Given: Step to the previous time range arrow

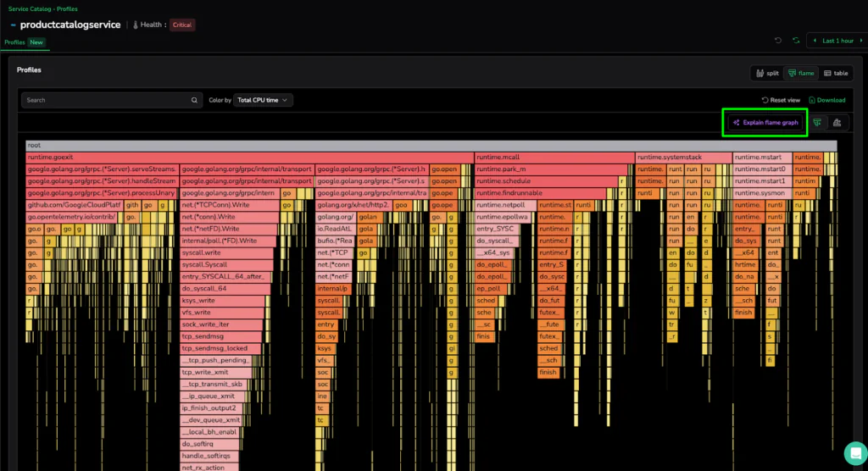Looking at the screenshot, I should [x=815, y=41].
